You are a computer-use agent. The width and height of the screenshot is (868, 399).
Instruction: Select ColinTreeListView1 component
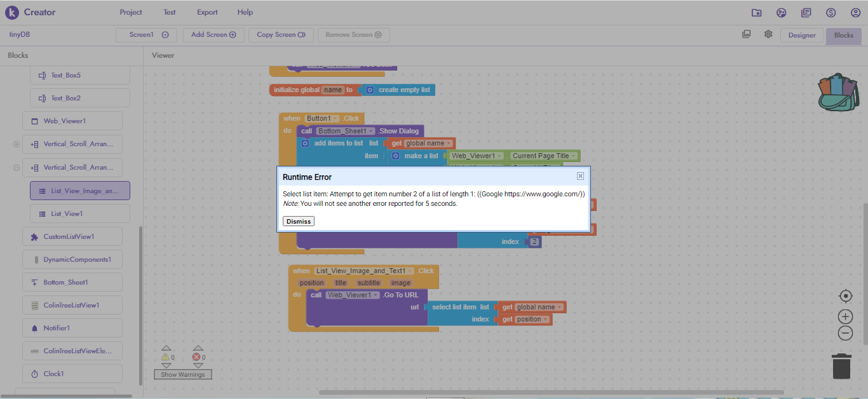click(72, 305)
